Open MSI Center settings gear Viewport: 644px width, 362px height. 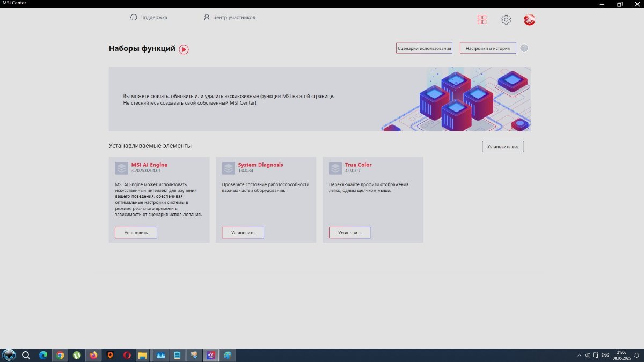(x=506, y=20)
